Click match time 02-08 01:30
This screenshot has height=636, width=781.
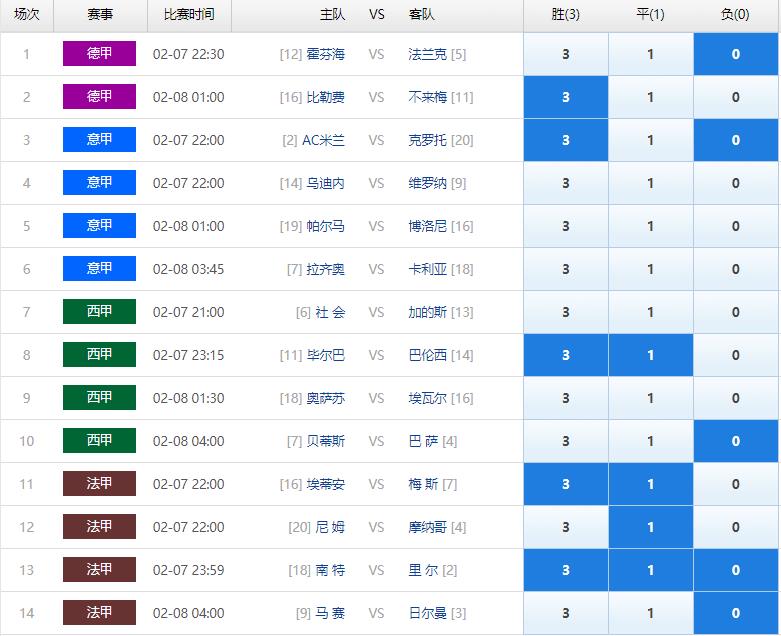[x=188, y=398]
